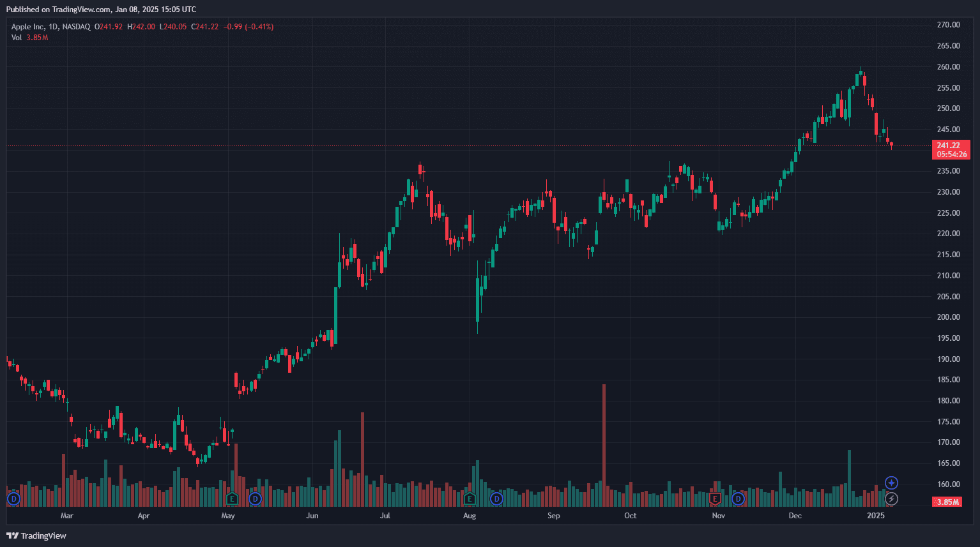The image size is (980, 547).
Task: Select the lightning bolt instant-trading icon
Action: point(892,500)
